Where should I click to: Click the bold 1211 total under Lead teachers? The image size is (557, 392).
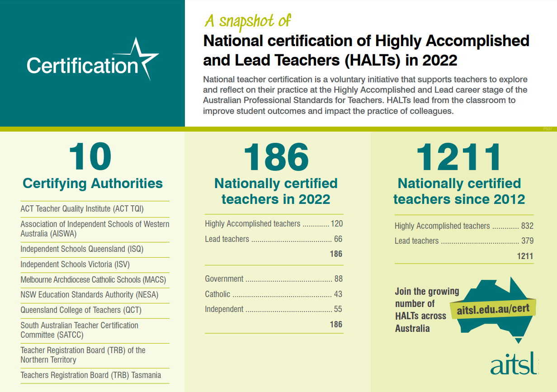pyautogui.click(x=525, y=256)
